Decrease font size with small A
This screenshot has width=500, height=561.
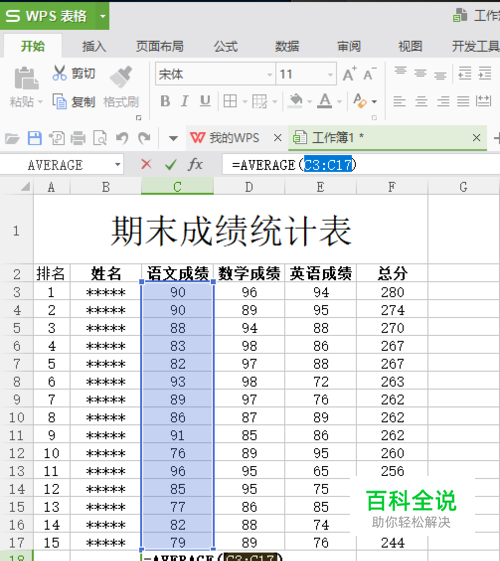point(369,74)
